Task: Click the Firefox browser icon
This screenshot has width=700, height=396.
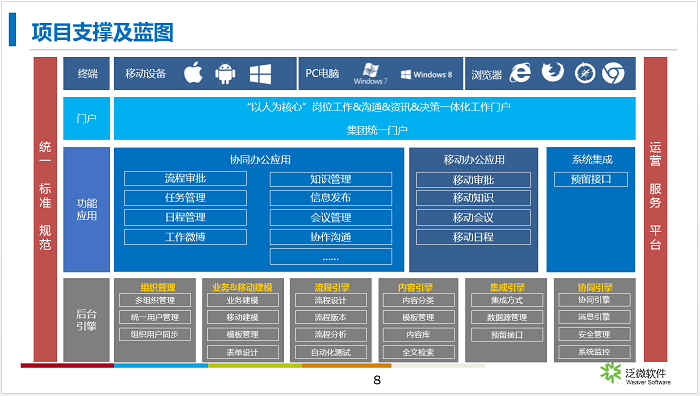Action: pos(553,72)
